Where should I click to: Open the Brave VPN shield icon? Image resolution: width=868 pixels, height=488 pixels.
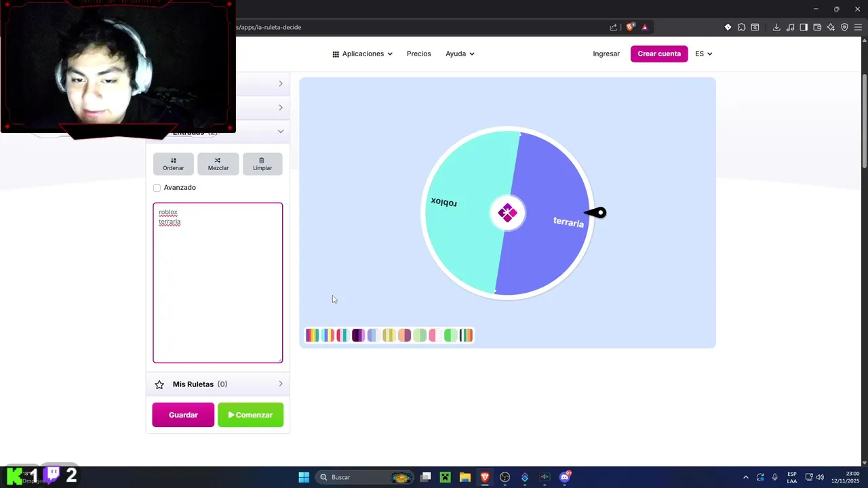click(x=844, y=27)
